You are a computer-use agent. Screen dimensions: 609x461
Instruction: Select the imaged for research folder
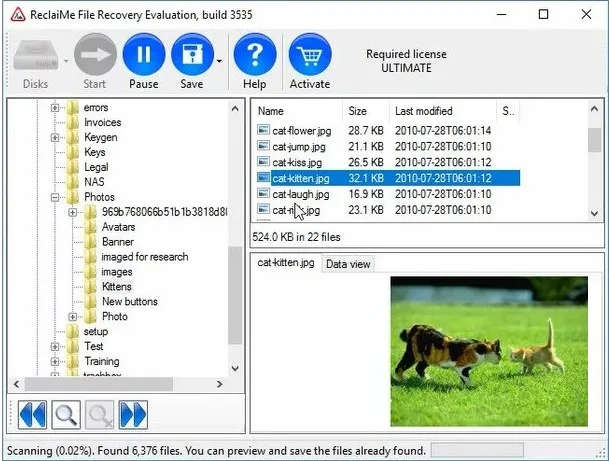pyautogui.click(x=144, y=257)
